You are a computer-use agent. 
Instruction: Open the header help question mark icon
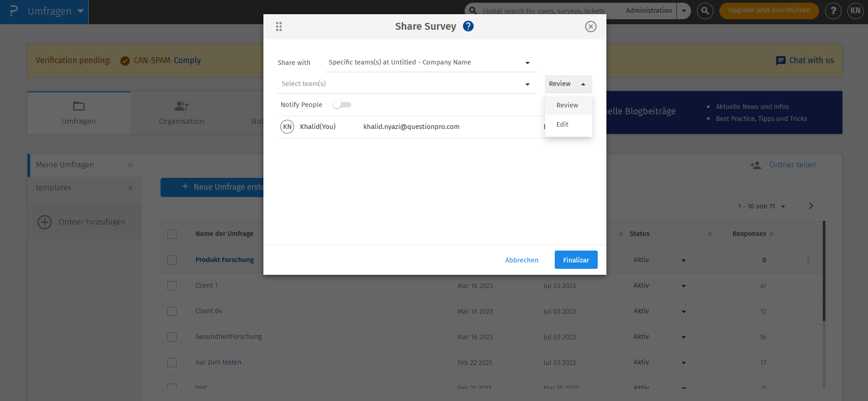[833, 11]
